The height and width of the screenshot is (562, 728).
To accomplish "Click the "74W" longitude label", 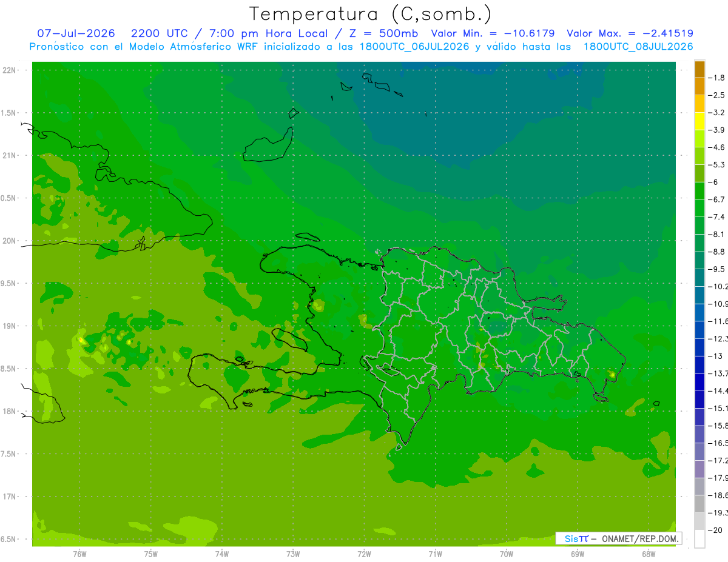I will click(x=221, y=554).
